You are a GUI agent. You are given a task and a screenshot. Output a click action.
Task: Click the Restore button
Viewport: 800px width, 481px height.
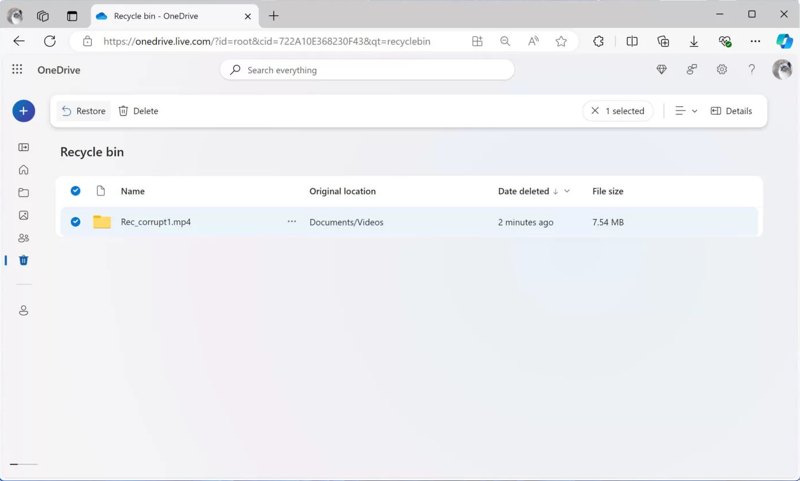[83, 111]
